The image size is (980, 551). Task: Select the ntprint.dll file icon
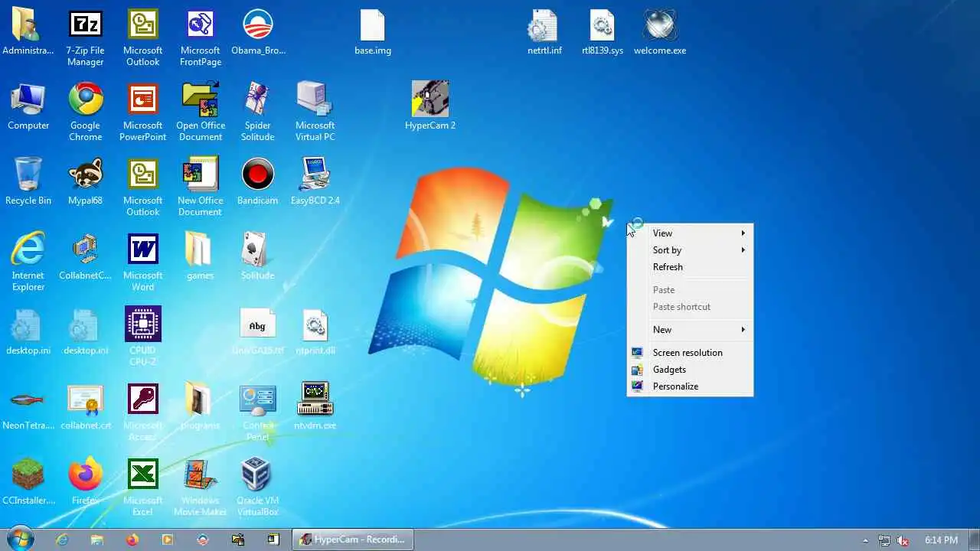(x=315, y=331)
